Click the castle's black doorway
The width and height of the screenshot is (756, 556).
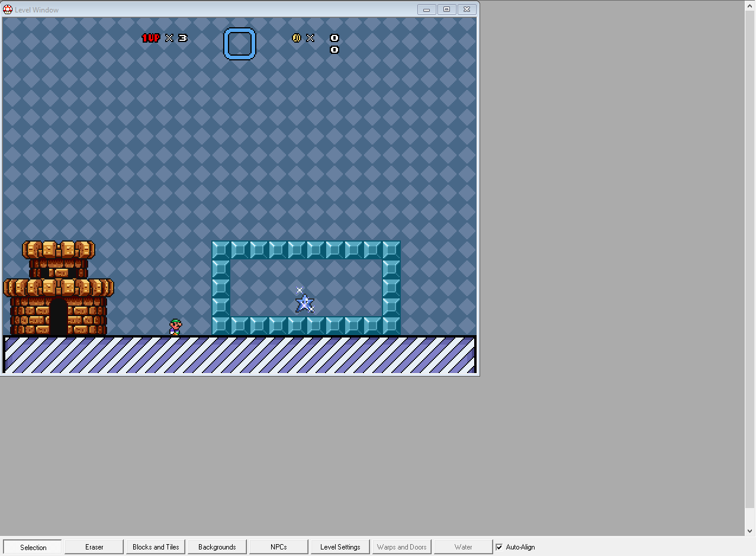tap(59, 317)
